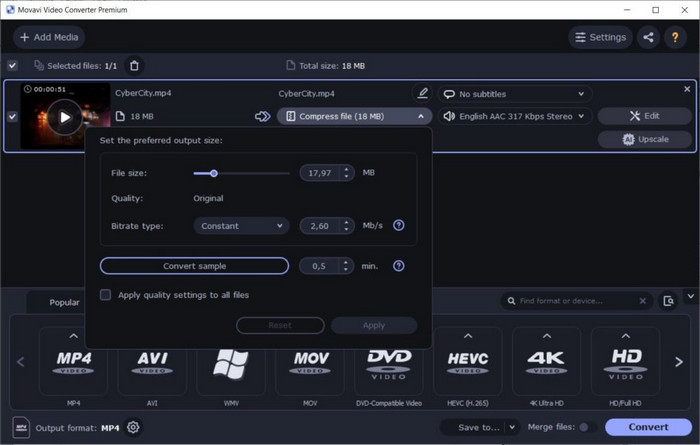Click the Add Media button
This screenshot has height=445, width=700.
(49, 37)
